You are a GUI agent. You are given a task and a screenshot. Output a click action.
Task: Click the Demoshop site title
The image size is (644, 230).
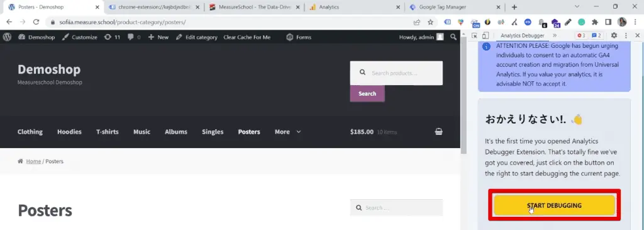pos(49,69)
